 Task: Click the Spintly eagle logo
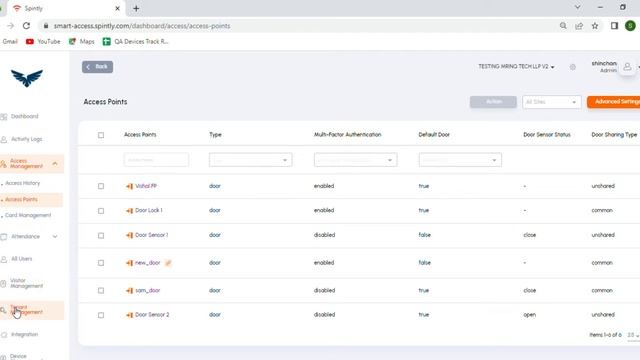click(27, 78)
